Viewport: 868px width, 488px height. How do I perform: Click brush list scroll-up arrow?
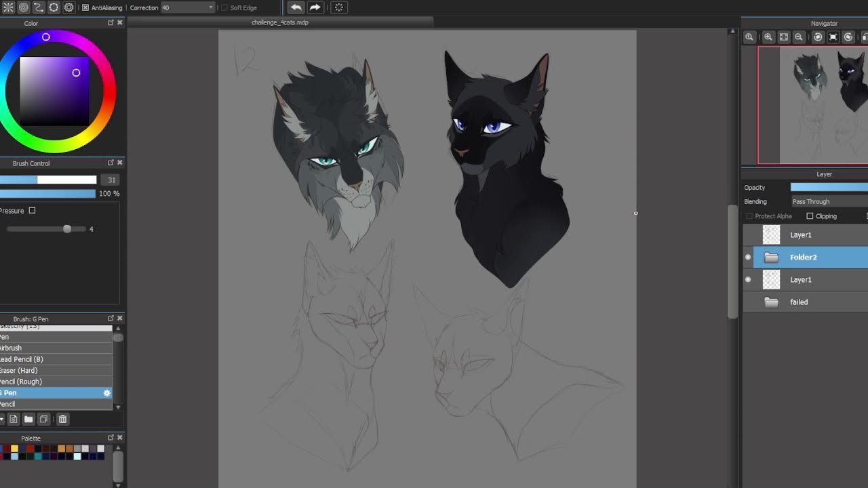pos(118,328)
